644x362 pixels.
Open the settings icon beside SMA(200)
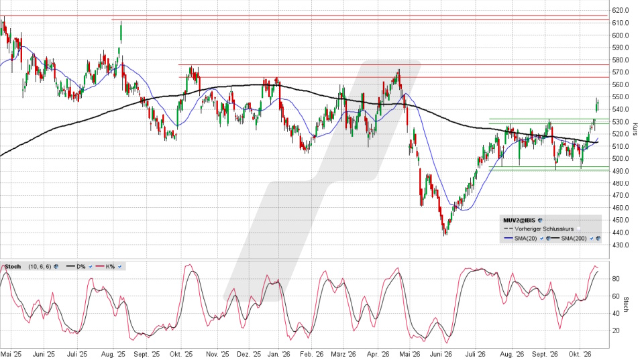(598, 239)
